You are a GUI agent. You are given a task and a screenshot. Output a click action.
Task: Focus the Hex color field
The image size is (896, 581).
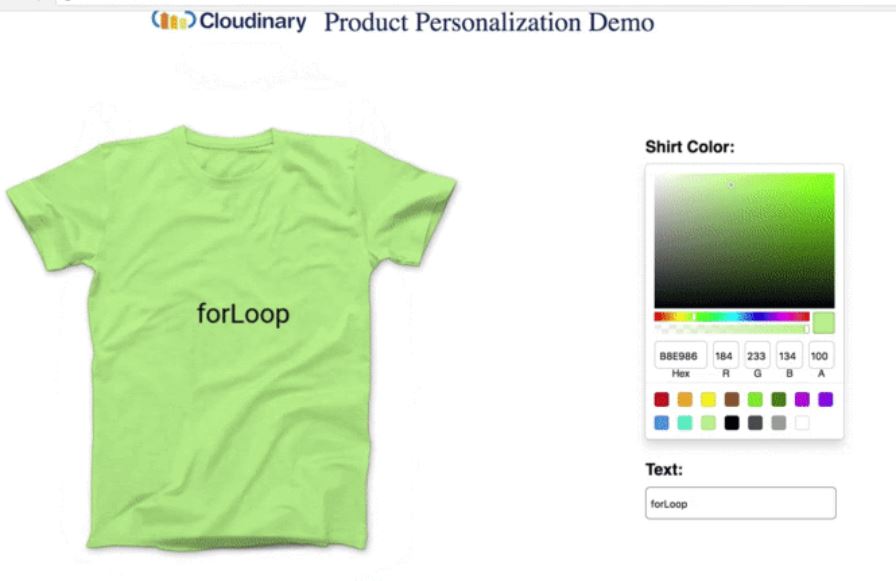(x=680, y=355)
